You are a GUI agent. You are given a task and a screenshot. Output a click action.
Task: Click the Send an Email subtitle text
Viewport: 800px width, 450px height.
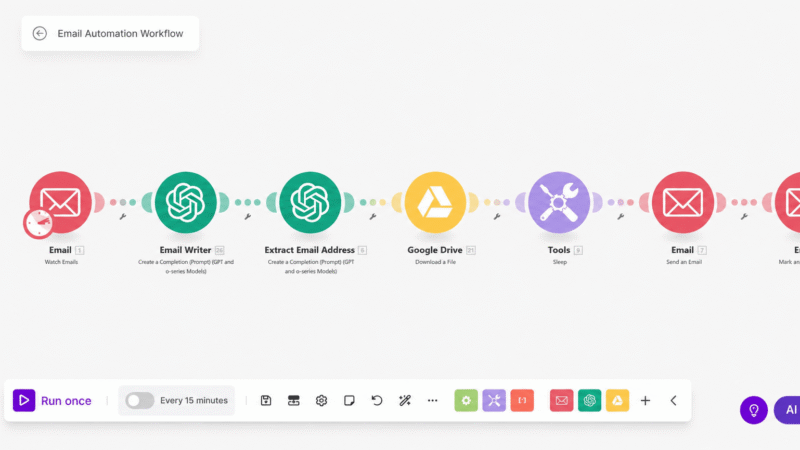[x=684, y=262]
